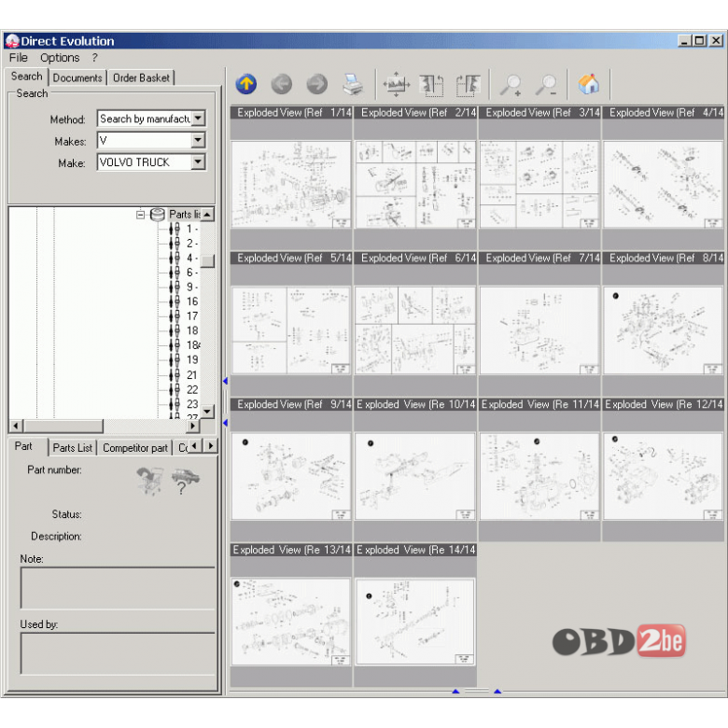Click the bottom tabs scroll left arrow
Viewport: 728px width, 728px height.
(194, 446)
